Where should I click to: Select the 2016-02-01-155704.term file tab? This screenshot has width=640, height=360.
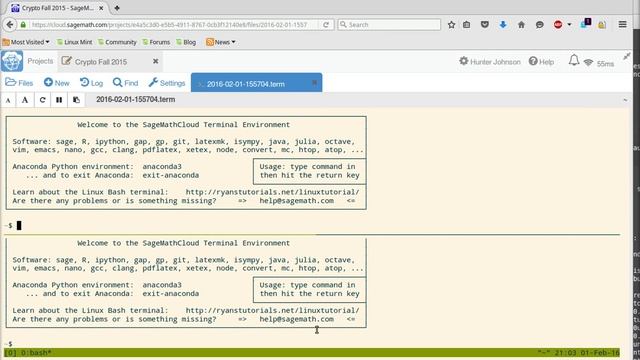click(x=245, y=84)
